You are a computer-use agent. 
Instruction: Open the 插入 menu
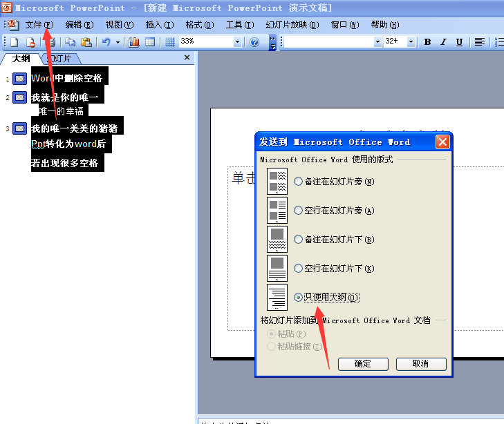[x=160, y=25]
